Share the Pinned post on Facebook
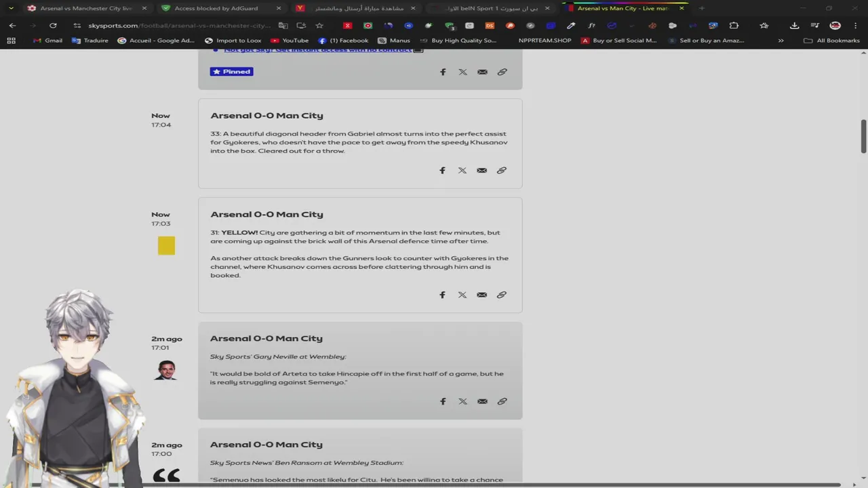This screenshot has height=488, width=868. point(443,72)
